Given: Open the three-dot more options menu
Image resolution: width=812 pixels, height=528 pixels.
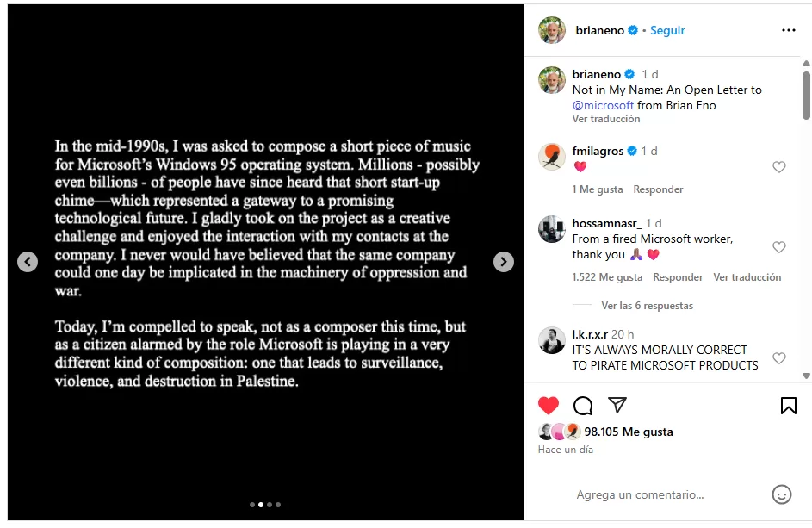Looking at the screenshot, I should click(788, 30).
